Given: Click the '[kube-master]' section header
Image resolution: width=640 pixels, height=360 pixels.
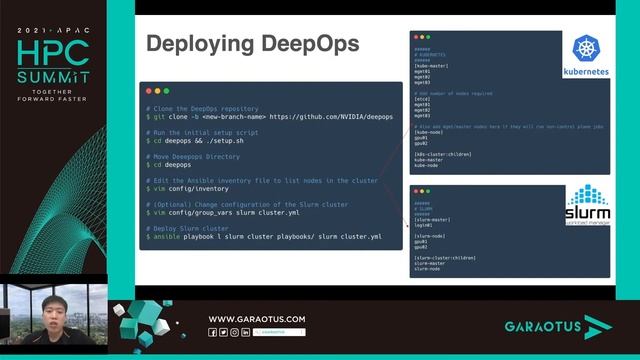Looking at the screenshot, I should [431, 66].
